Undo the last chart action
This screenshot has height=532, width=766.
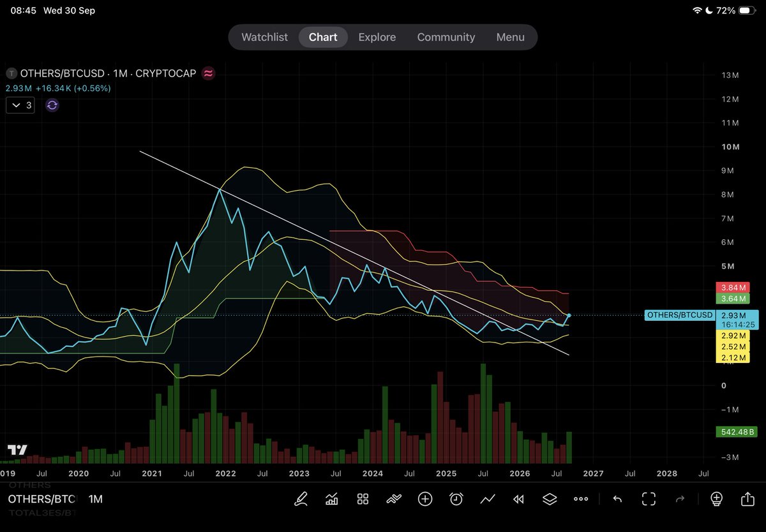point(617,499)
